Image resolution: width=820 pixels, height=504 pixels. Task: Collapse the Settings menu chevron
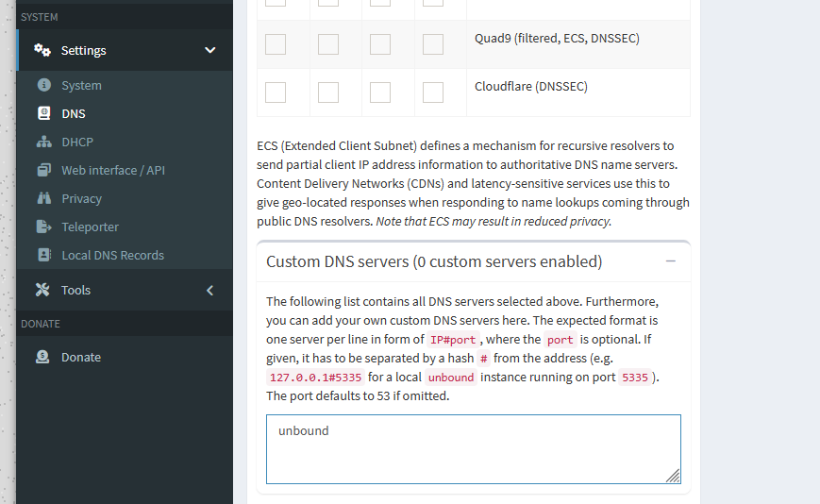tap(209, 50)
